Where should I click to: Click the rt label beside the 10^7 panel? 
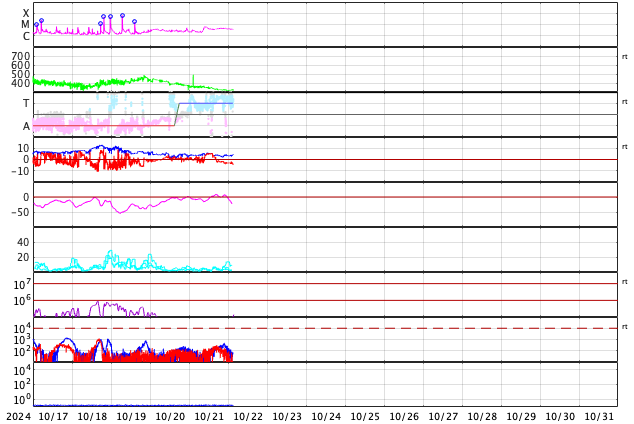click(x=625, y=281)
